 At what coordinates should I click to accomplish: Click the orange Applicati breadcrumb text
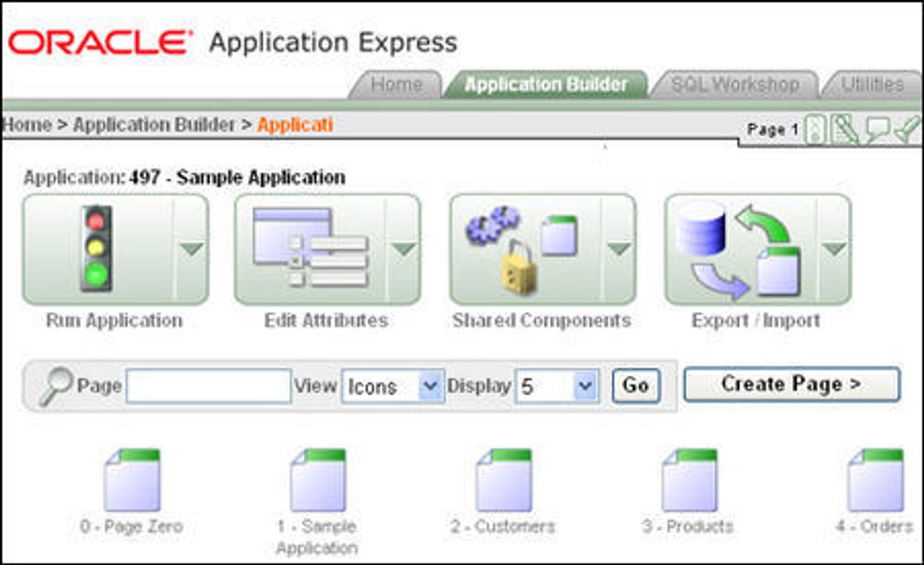(x=295, y=125)
